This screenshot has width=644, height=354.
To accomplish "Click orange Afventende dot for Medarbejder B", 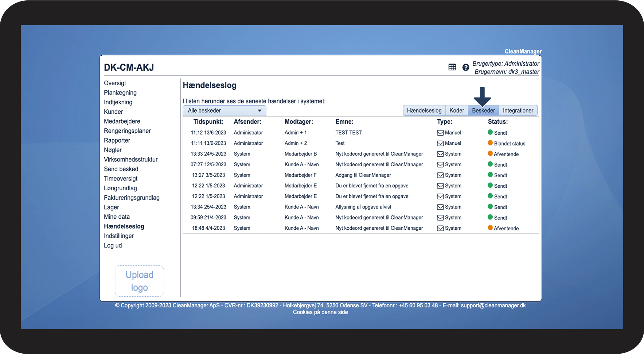I will pos(490,153).
